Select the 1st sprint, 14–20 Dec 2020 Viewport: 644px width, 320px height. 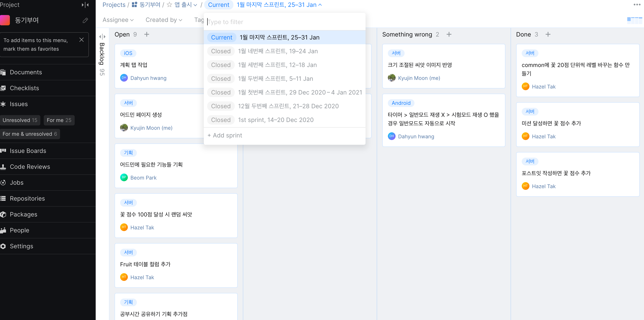[x=275, y=120]
